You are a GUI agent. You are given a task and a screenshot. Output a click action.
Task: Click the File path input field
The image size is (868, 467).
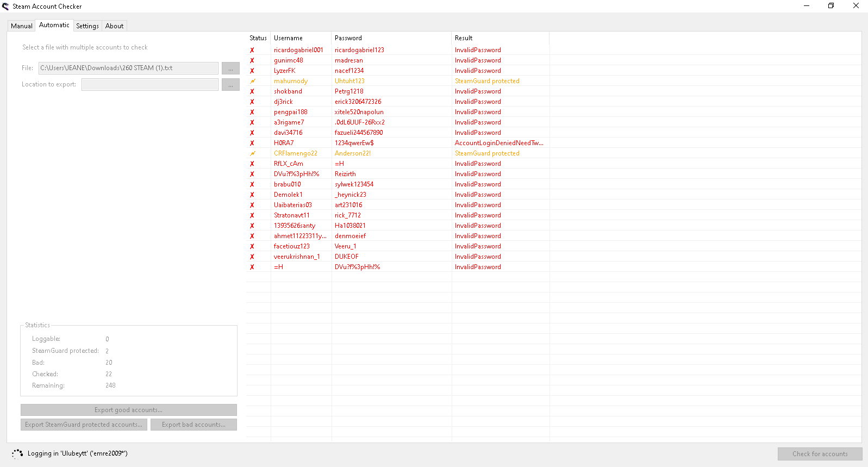pos(128,68)
